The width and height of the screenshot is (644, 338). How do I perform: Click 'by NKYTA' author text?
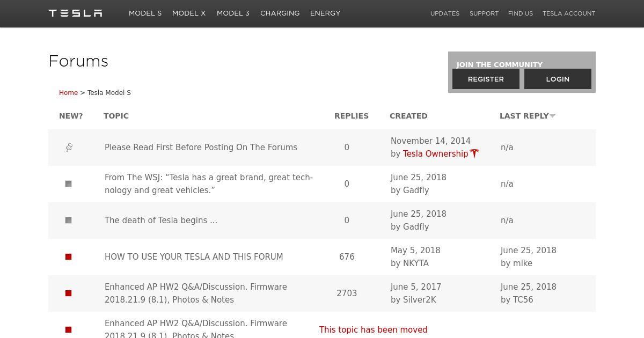pyautogui.click(x=409, y=263)
